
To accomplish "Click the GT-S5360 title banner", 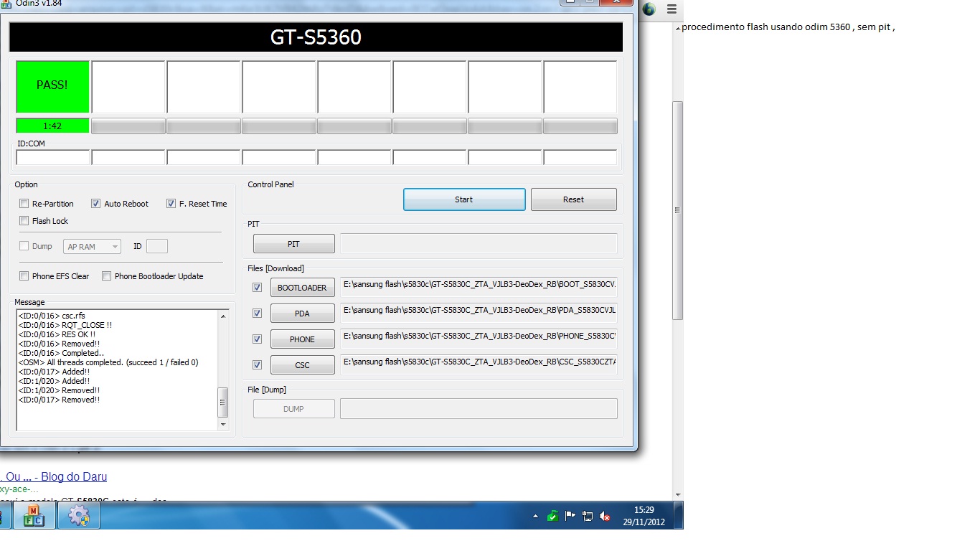I will coord(316,37).
